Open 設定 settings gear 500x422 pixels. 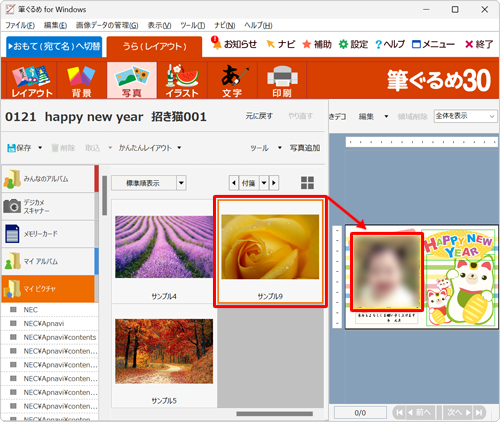(353, 44)
